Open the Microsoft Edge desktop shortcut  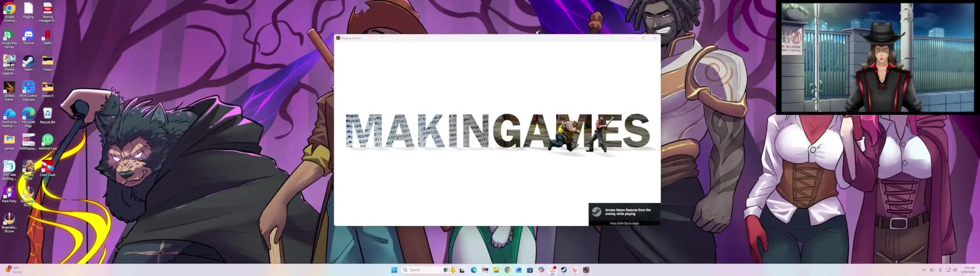point(28,117)
